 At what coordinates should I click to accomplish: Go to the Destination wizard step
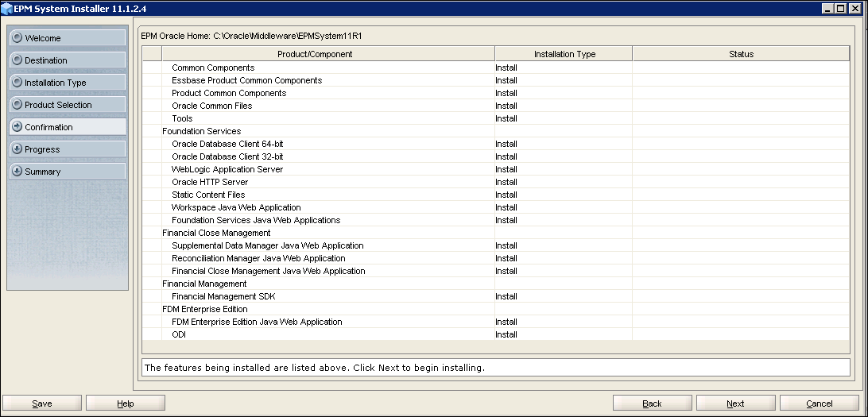coord(68,60)
